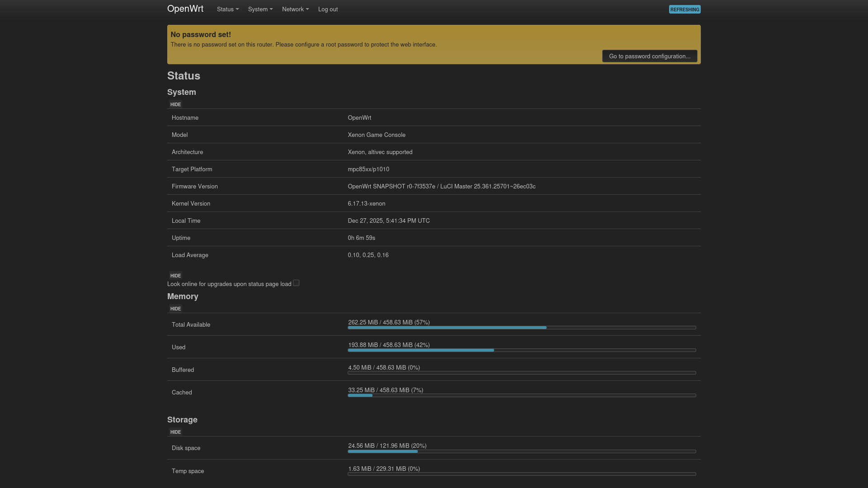Open the Network dropdown menu
Screen dimensions: 868x488
coord(295,9)
